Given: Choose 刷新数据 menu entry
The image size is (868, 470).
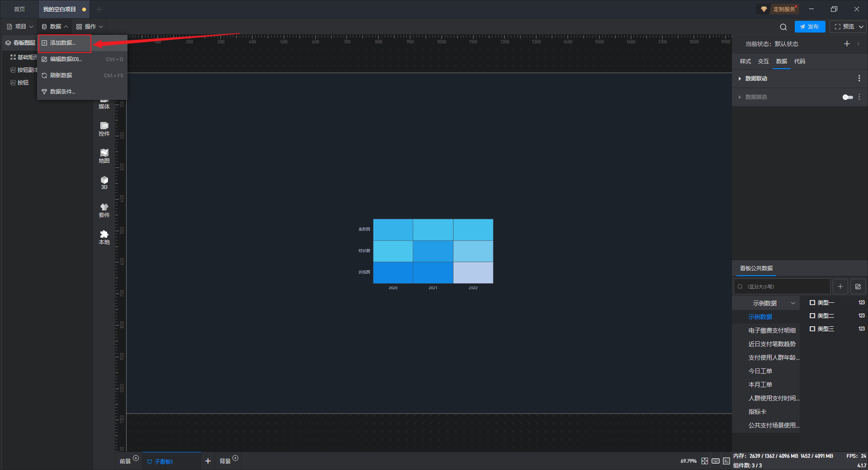Looking at the screenshot, I should (82, 75).
